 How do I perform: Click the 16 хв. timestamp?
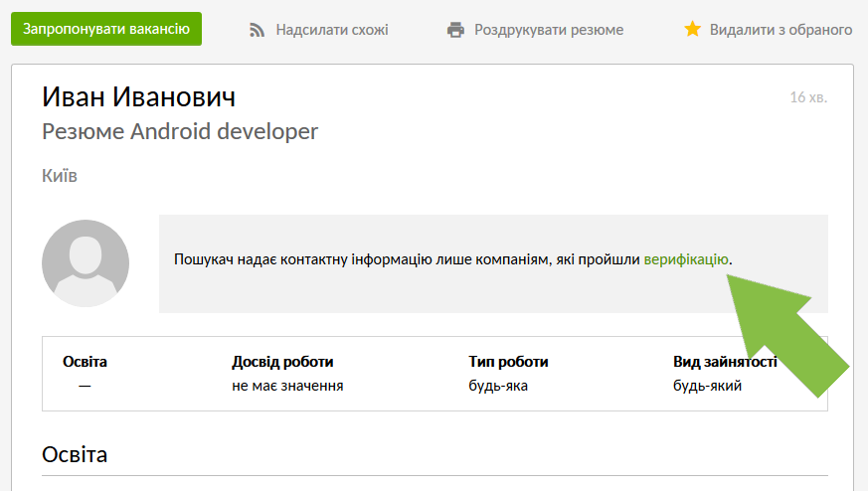(x=808, y=97)
